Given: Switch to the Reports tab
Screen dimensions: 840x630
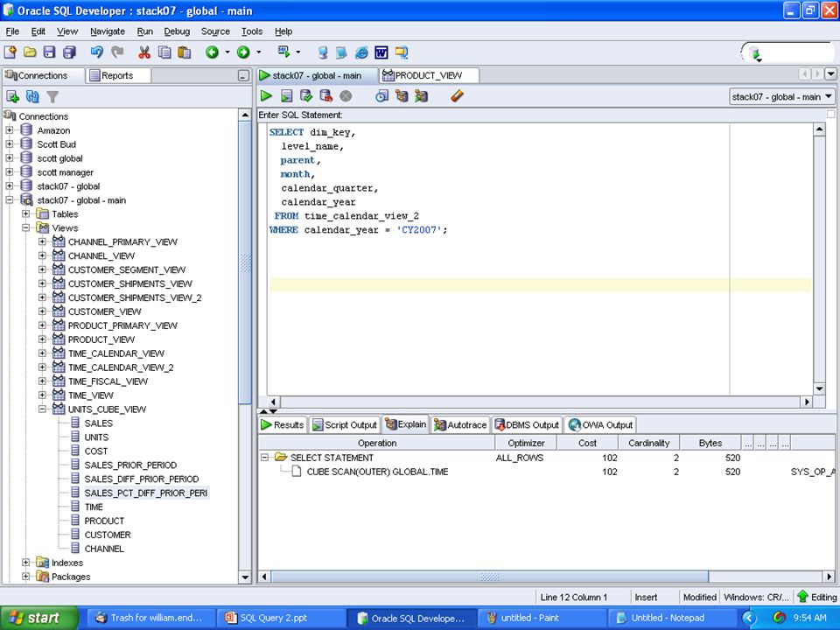Looking at the screenshot, I should tap(118, 75).
